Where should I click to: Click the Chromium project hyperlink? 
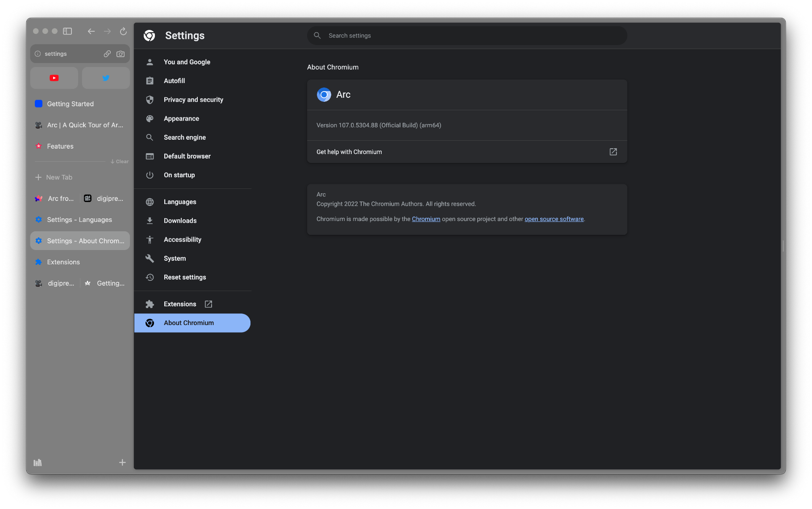[x=426, y=219]
